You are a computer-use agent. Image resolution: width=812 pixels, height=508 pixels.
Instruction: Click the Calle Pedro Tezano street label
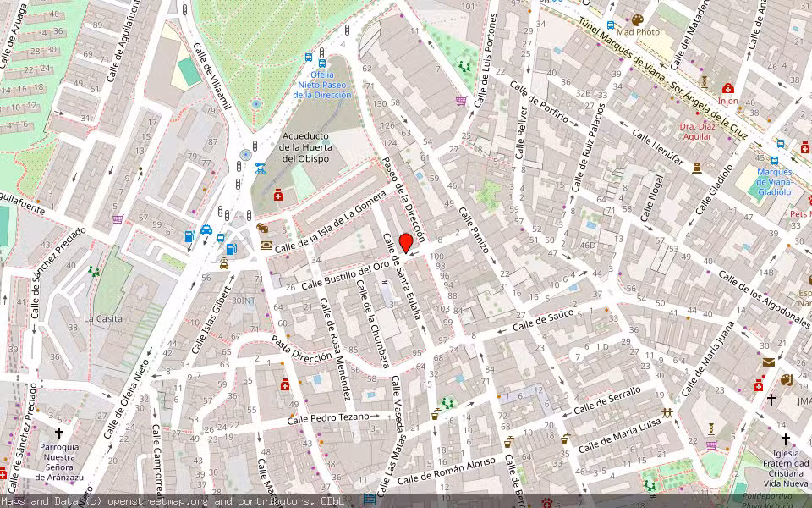[x=328, y=417]
